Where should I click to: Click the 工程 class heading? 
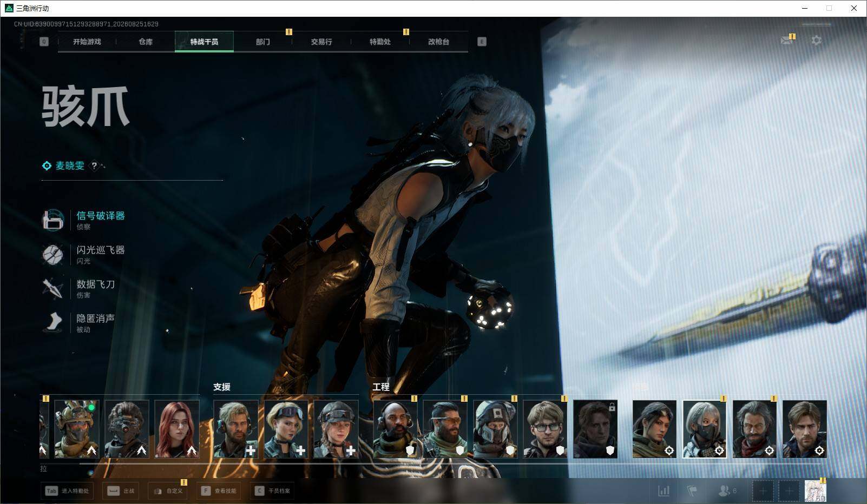pos(381,387)
